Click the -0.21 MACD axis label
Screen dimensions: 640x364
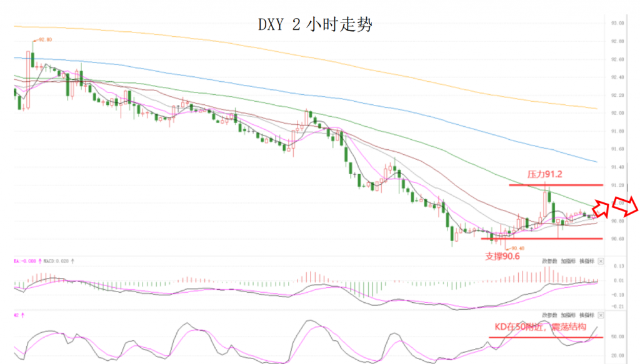(618, 307)
